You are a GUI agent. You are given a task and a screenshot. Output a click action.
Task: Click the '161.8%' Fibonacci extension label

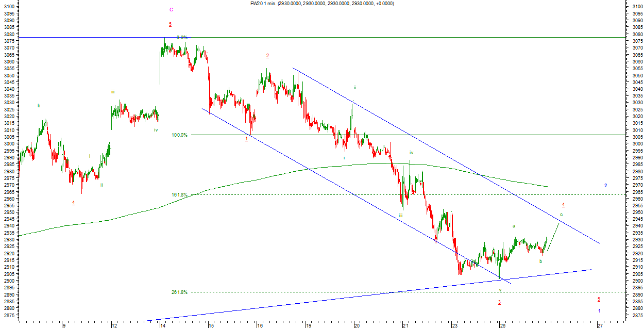[180, 194]
